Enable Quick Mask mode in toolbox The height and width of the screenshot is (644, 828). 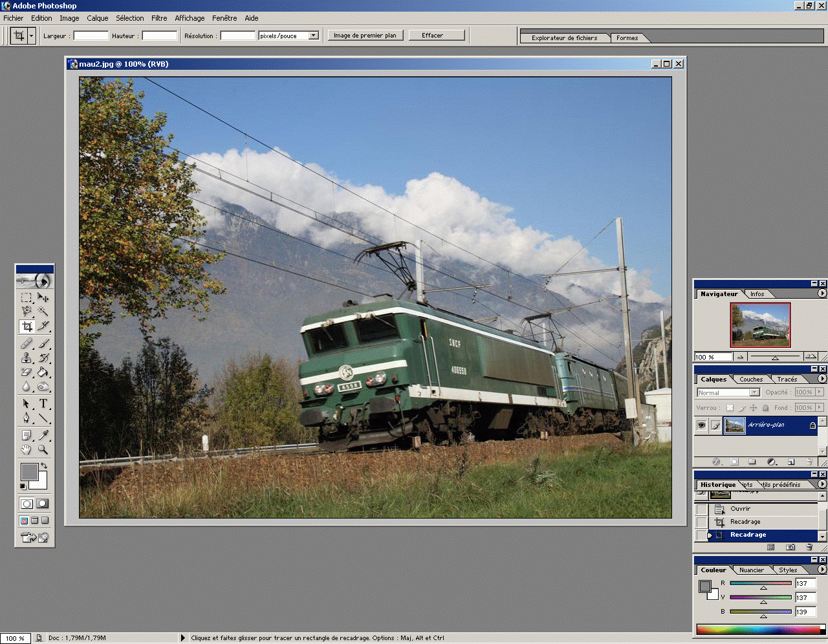click(43, 504)
